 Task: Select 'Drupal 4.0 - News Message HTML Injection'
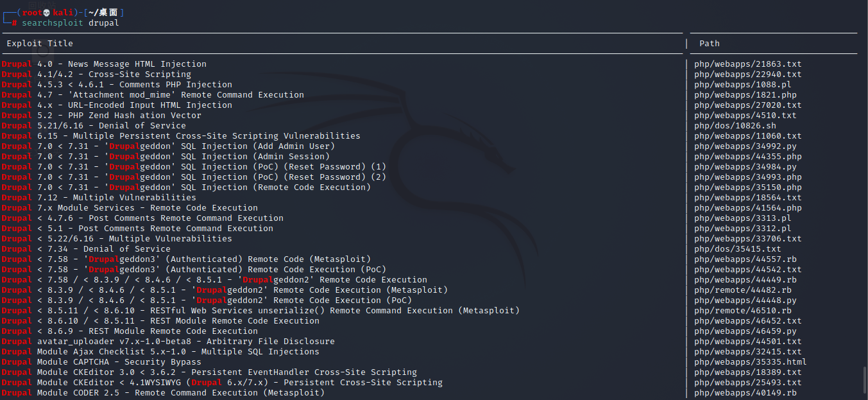[x=104, y=64]
